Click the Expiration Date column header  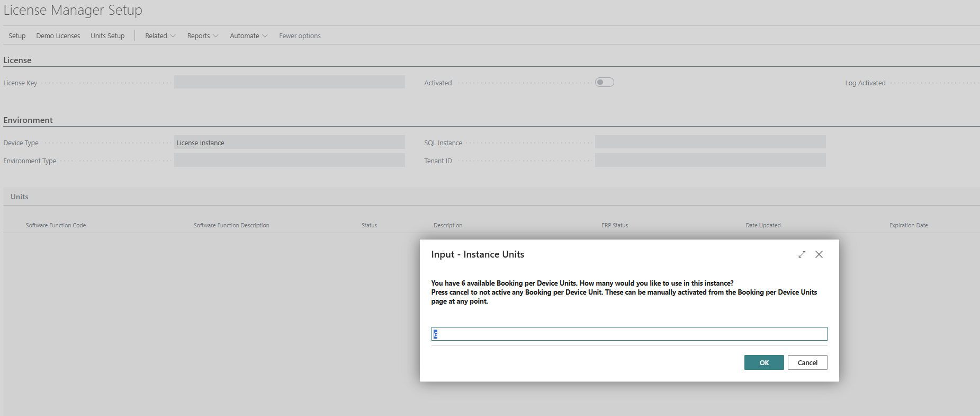click(x=908, y=225)
